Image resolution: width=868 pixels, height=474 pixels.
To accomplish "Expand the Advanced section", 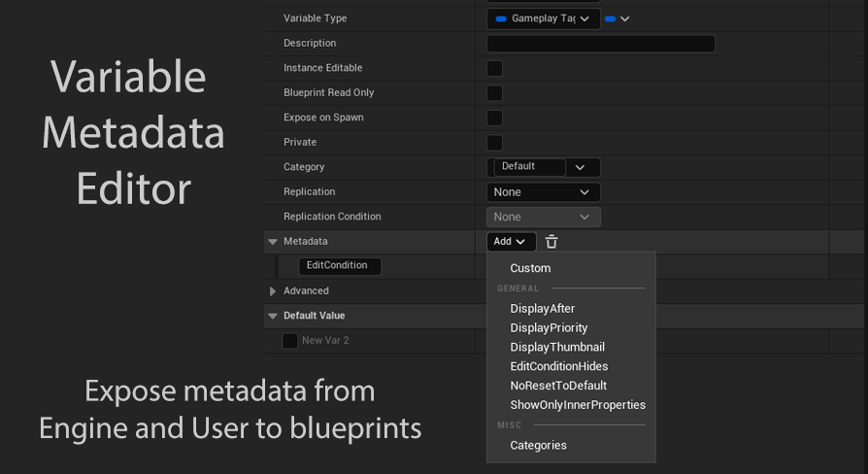I will point(273,291).
